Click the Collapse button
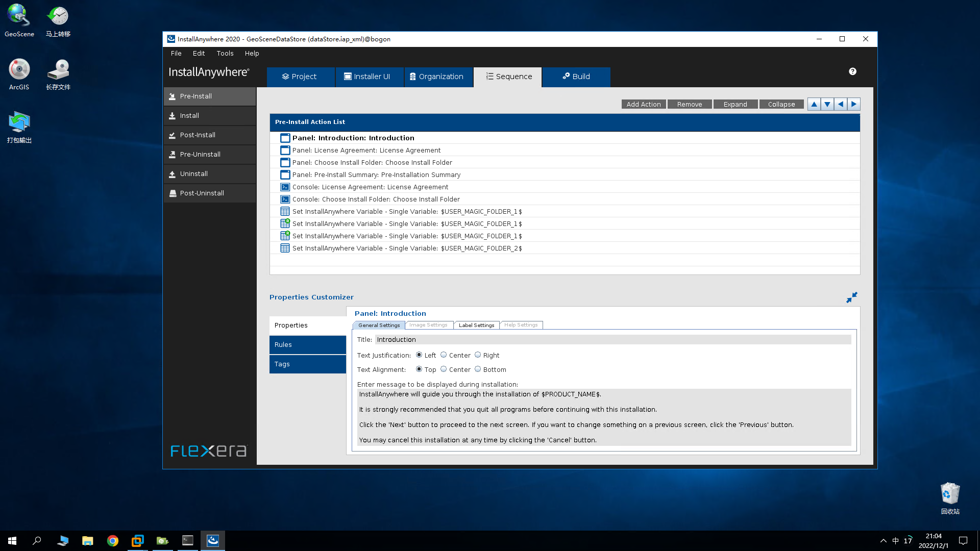The image size is (980, 551). (781, 105)
